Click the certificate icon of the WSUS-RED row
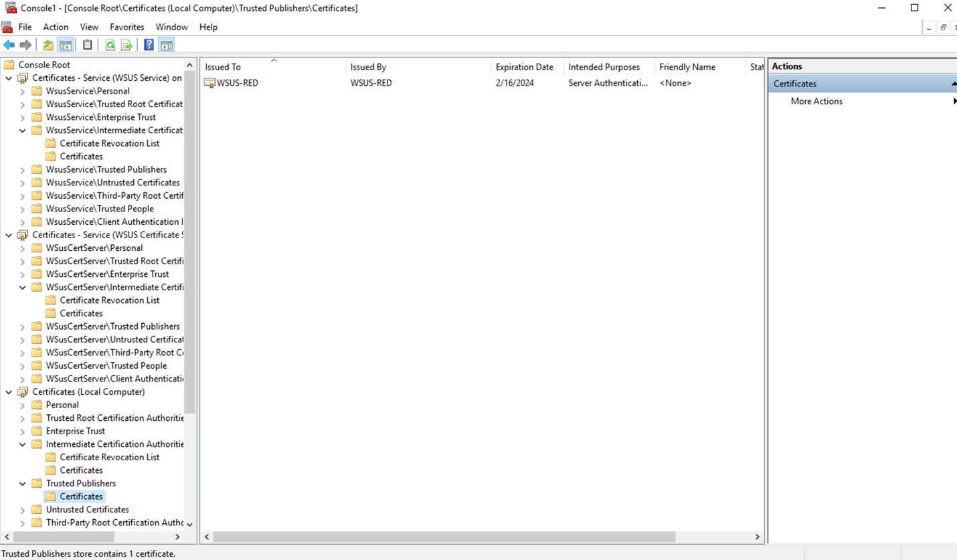Viewport: 957px width, 560px height. tap(209, 83)
